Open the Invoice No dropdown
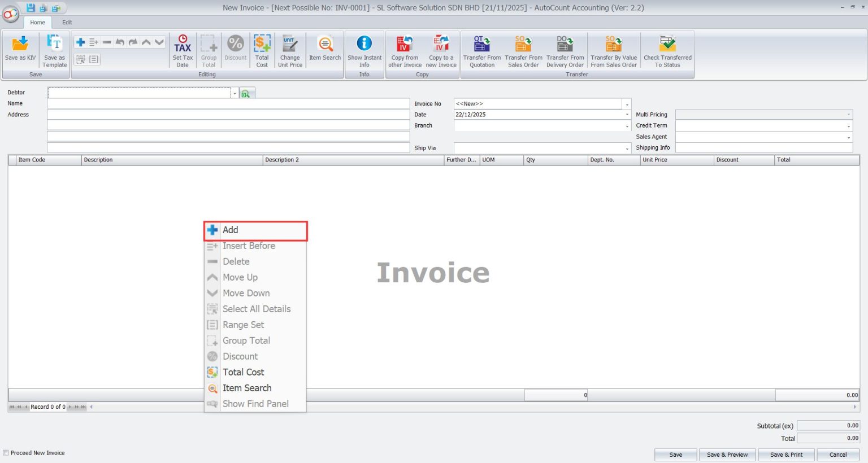868x463 pixels. click(x=626, y=104)
